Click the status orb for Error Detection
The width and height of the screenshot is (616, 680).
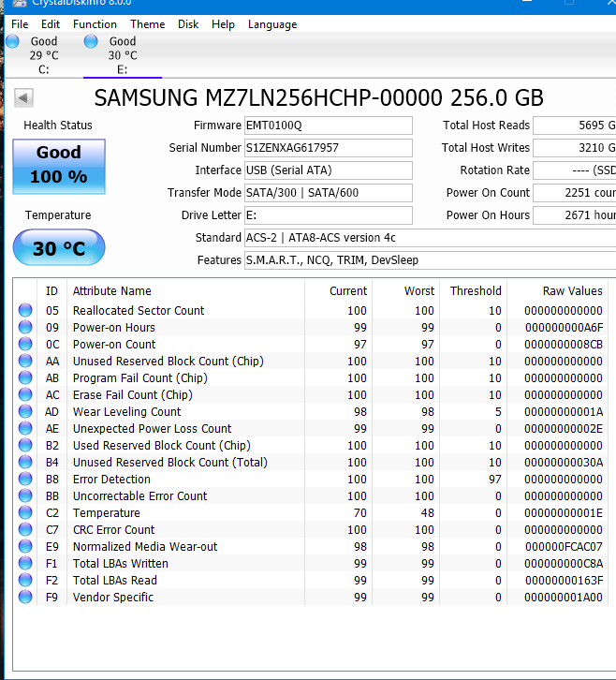click(x=25, y=480)
